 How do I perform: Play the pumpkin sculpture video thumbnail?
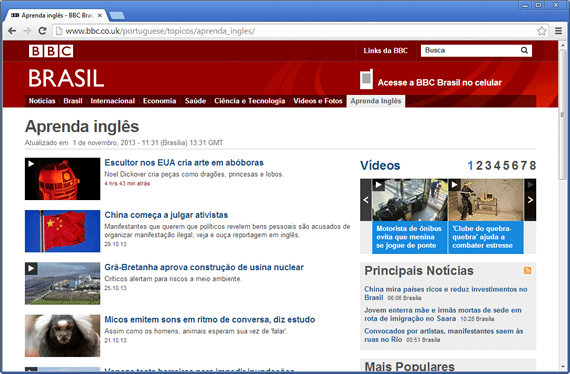click(63, 179)
